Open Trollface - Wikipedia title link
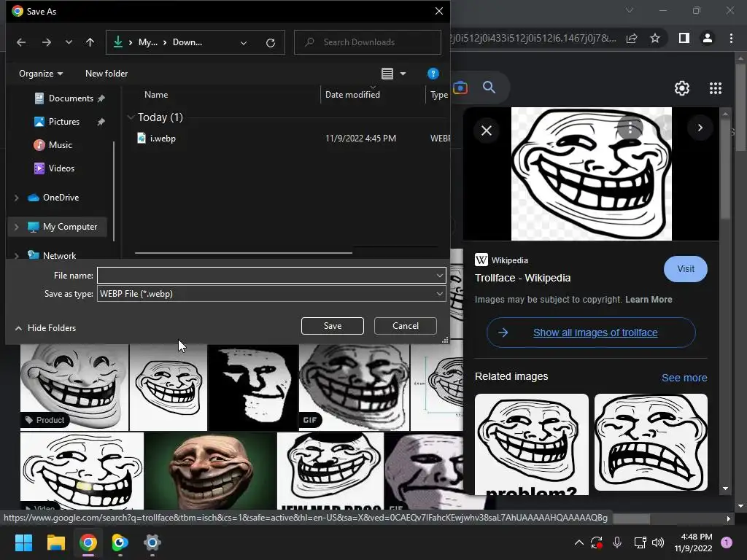 (x=522, y=278)
